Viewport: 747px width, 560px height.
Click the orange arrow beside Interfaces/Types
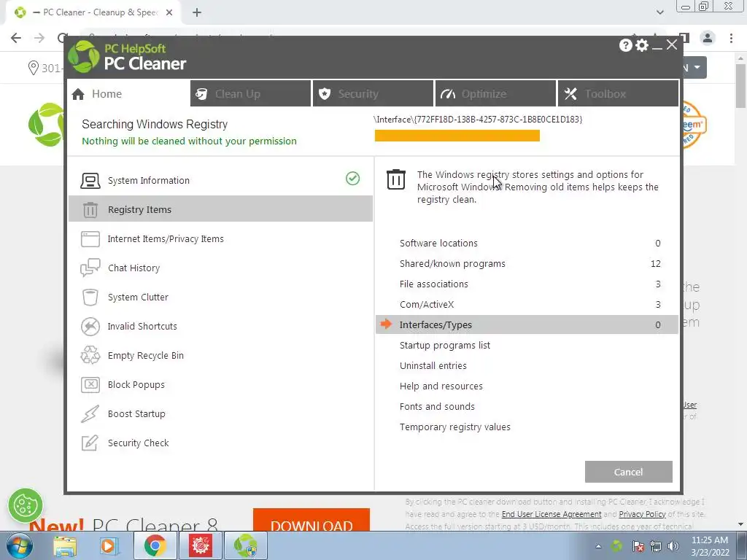point(386,324)
